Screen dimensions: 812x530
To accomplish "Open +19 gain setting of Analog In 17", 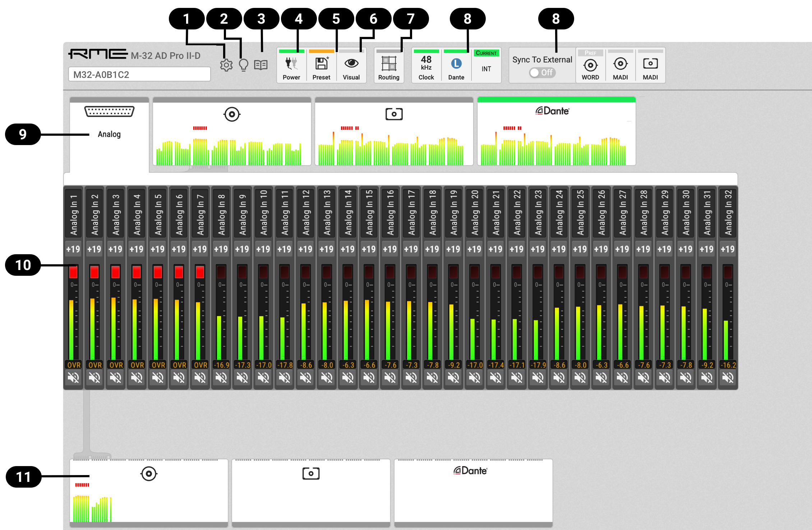I will [x=411, y=249].
